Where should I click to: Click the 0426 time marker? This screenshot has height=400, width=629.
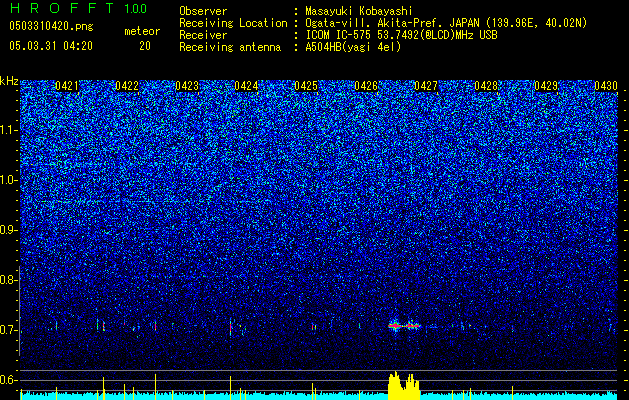click(x=366, y=86)
